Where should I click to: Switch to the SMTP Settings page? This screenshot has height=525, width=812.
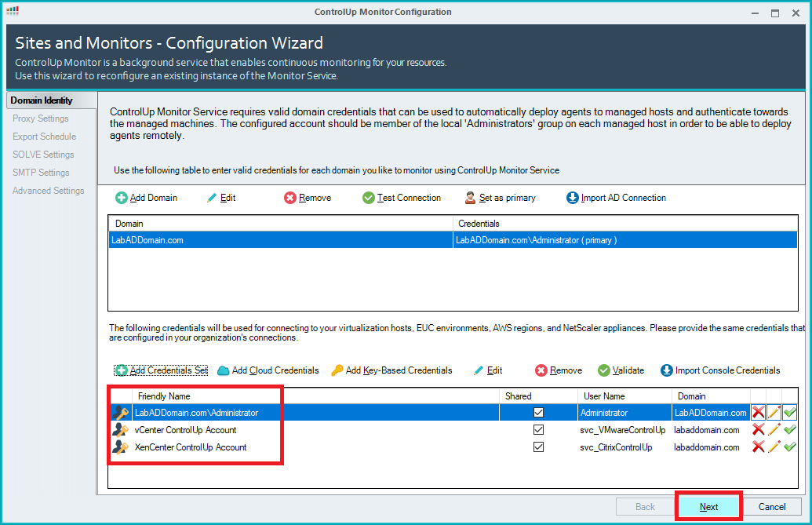[x=41, y=173]
